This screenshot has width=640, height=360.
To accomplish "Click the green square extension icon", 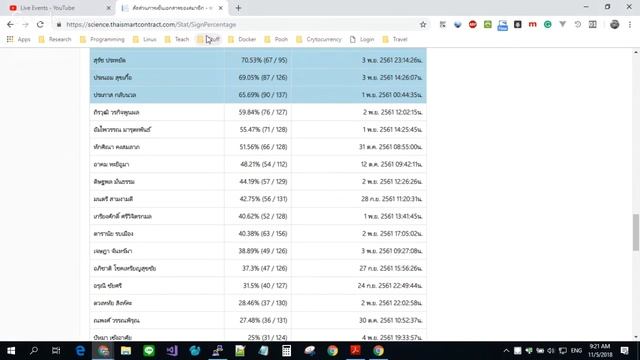I will (487, 24).
